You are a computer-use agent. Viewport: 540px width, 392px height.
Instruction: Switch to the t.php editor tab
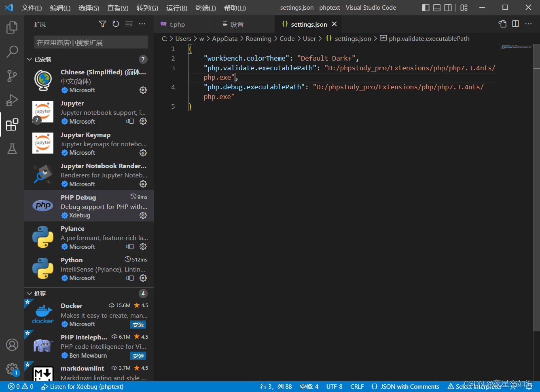(177, 25)
